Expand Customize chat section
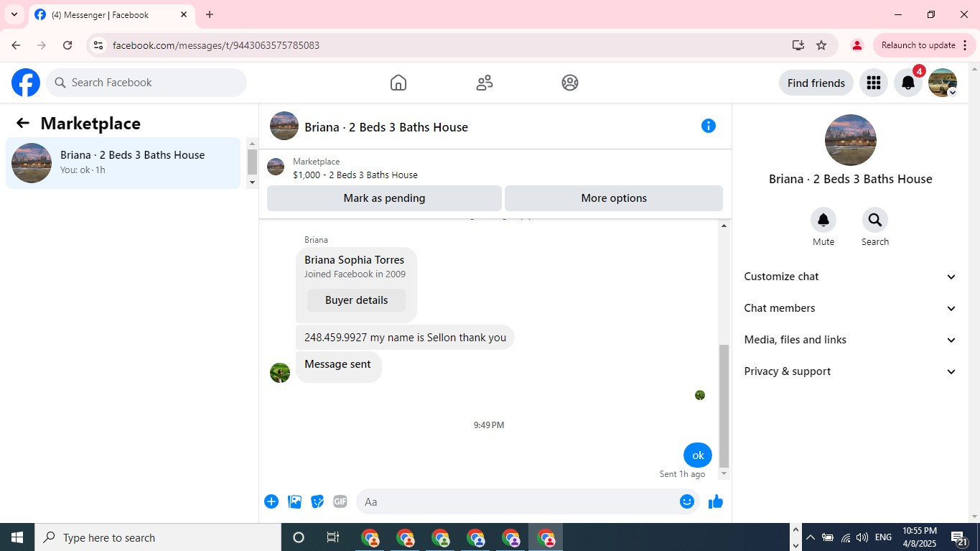Screen dimensions: 980x551 click(850, 277)
